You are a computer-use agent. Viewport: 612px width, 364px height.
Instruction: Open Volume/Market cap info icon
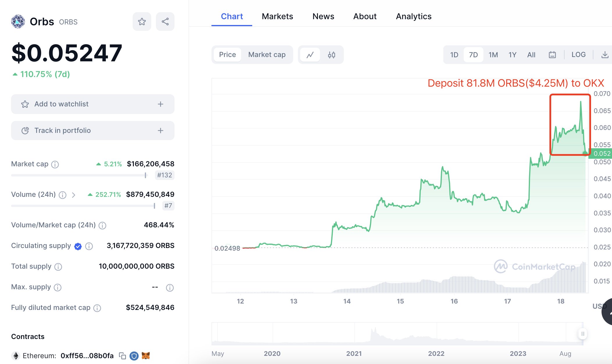(102, 225)
